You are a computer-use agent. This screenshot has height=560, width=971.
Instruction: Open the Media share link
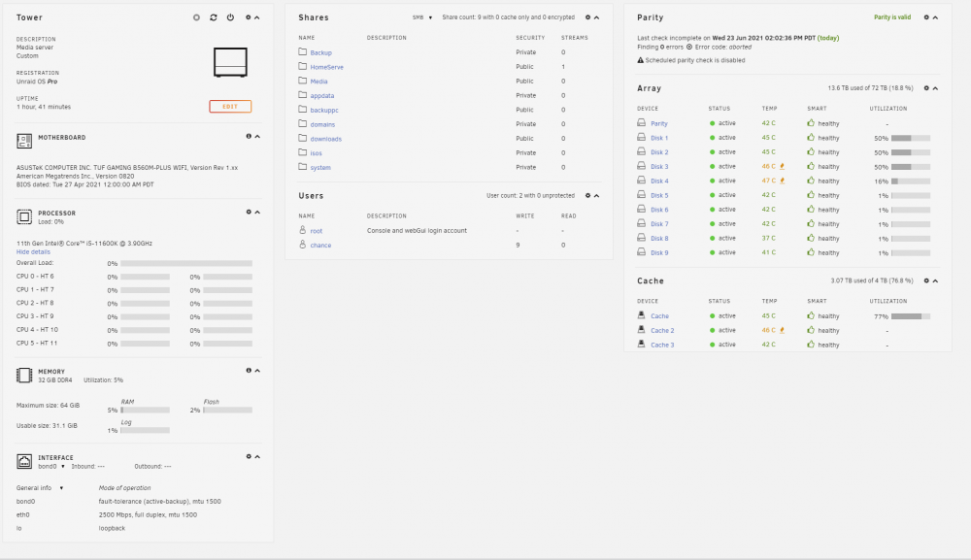point(318,82)
